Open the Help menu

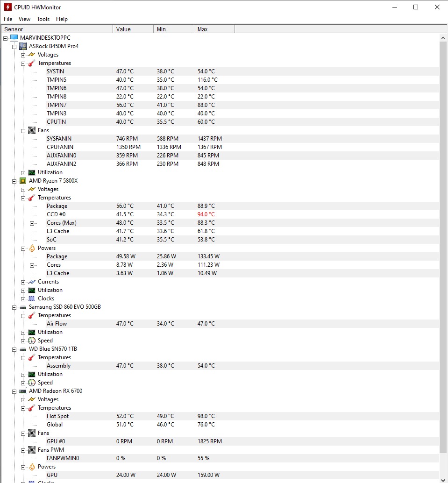pyautogui.click(x=62, y=19)
